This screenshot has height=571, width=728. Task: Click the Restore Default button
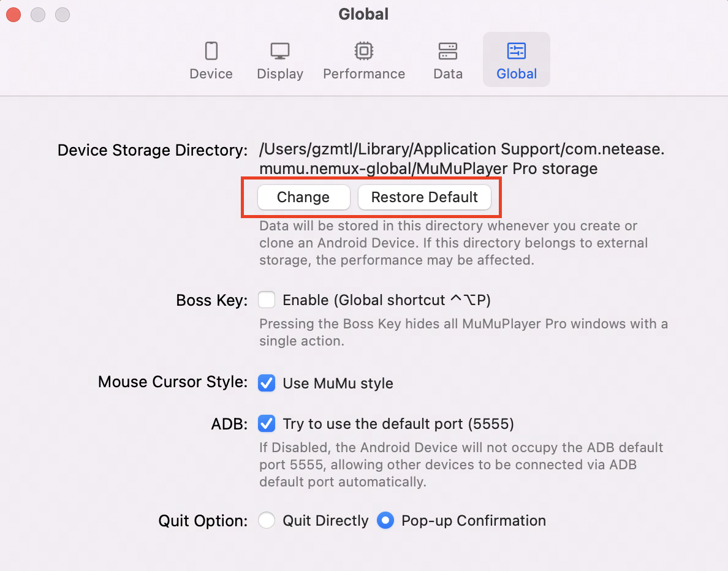[x=424, y=197]
